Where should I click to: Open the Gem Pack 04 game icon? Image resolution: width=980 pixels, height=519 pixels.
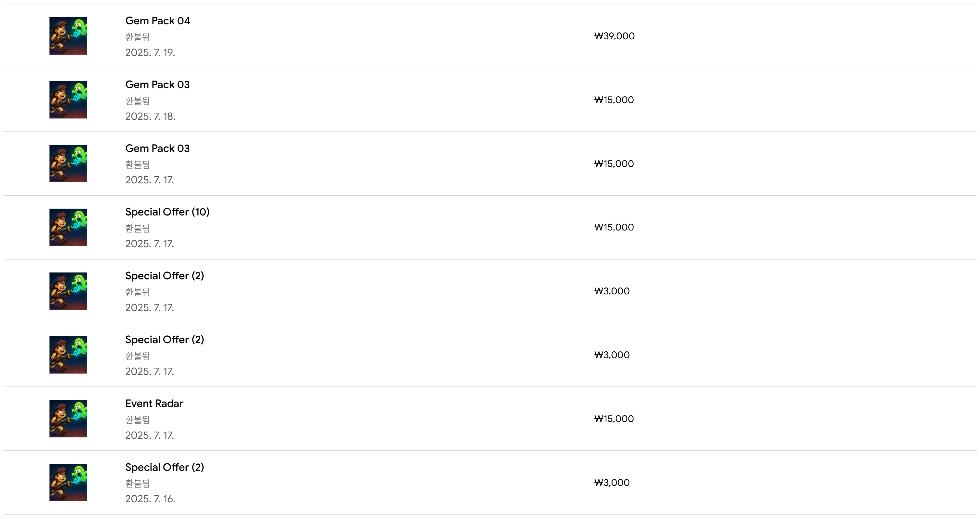coord(68,36)
